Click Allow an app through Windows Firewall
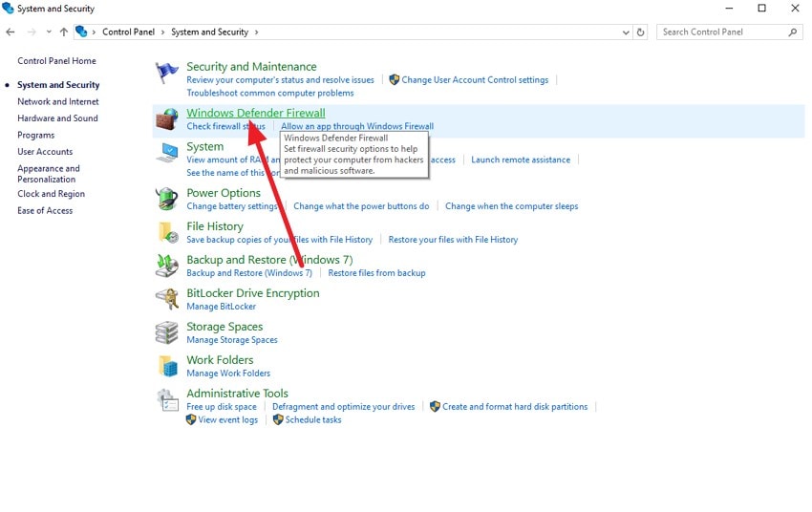The width and height of the screenshot is (812, 512). pos(357,126)
